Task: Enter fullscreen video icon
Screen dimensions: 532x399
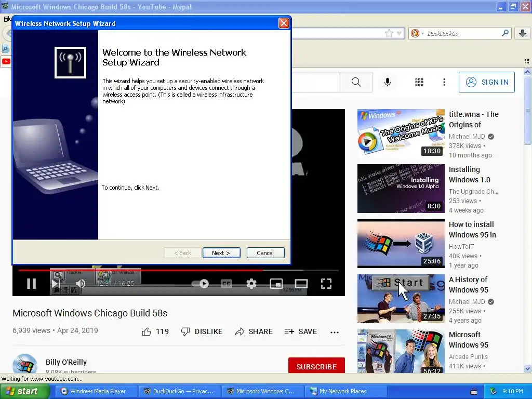Action: (326, 284)
